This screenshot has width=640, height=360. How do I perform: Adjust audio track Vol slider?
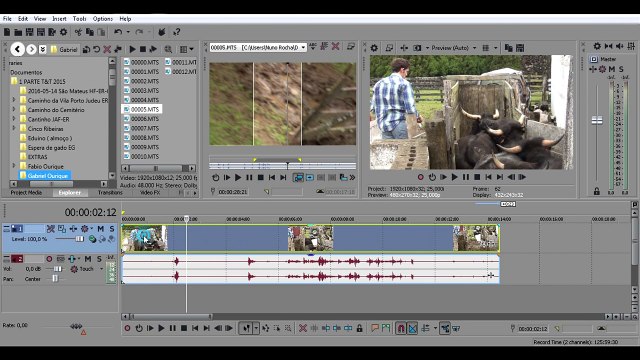(58, 269)
